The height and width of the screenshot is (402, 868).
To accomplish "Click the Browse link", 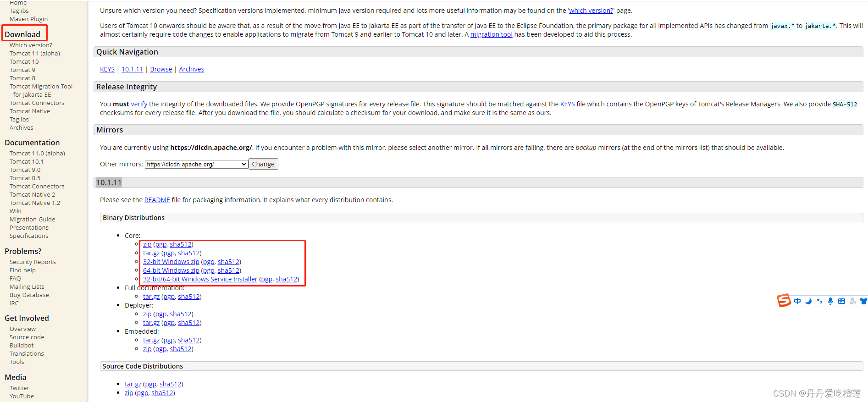I will tap(161, 69).
